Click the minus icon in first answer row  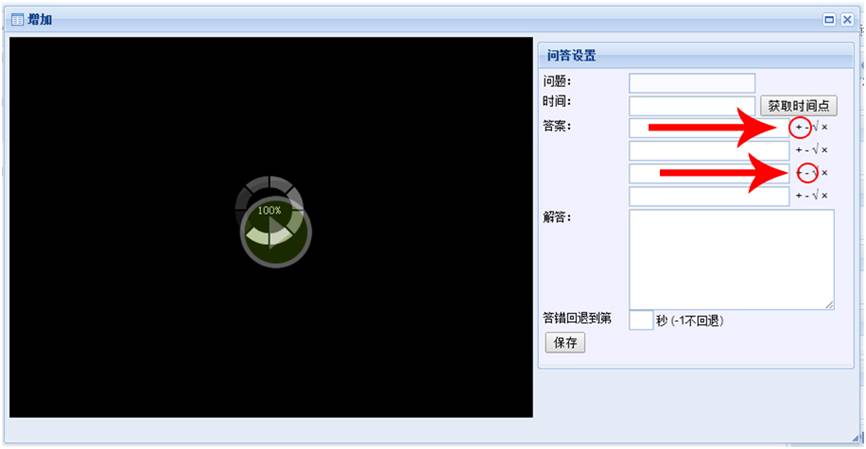807,127
